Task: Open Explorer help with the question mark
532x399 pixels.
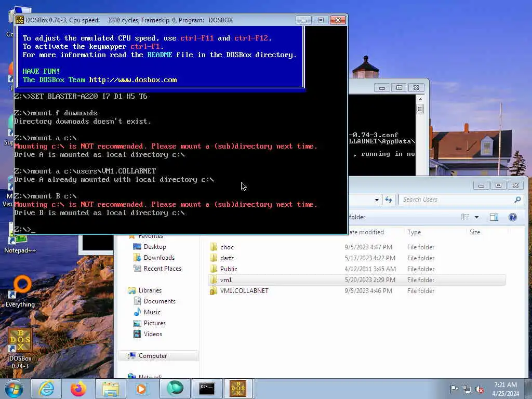Action: pos(513,217)
